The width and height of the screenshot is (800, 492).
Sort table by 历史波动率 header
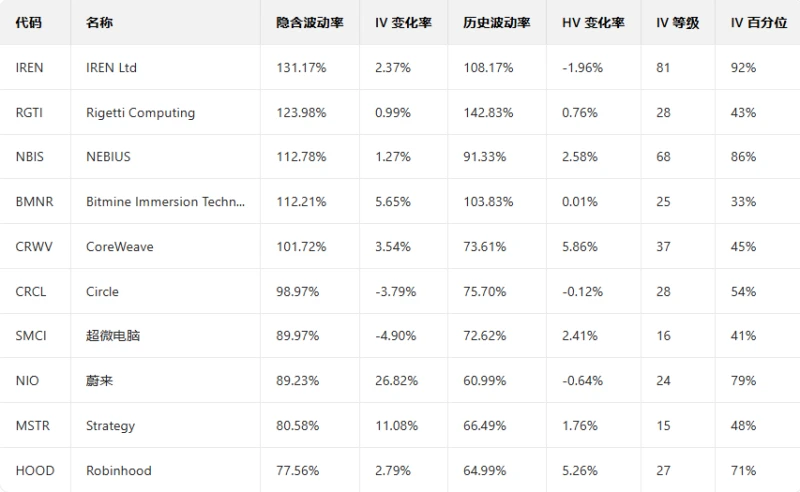pyautogui.click(x=497, y=23)
